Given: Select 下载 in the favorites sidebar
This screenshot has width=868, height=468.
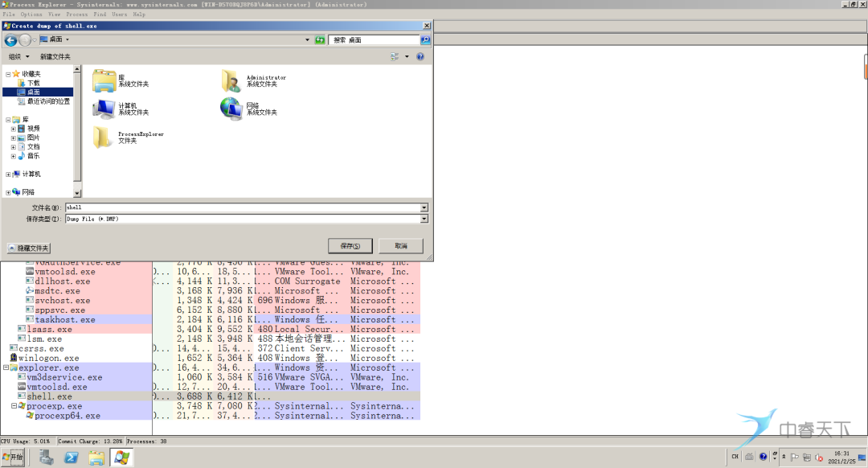Looking at the screenshot, I should (29, 83).
